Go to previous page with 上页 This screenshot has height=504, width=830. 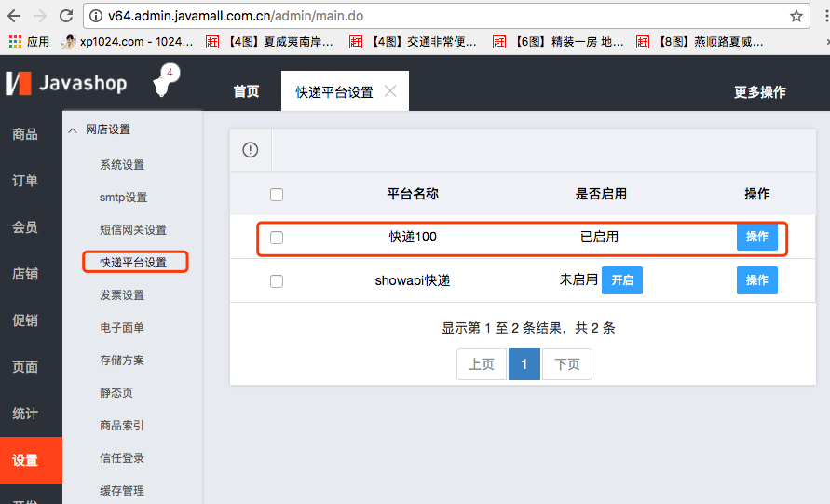click(482, 364)
